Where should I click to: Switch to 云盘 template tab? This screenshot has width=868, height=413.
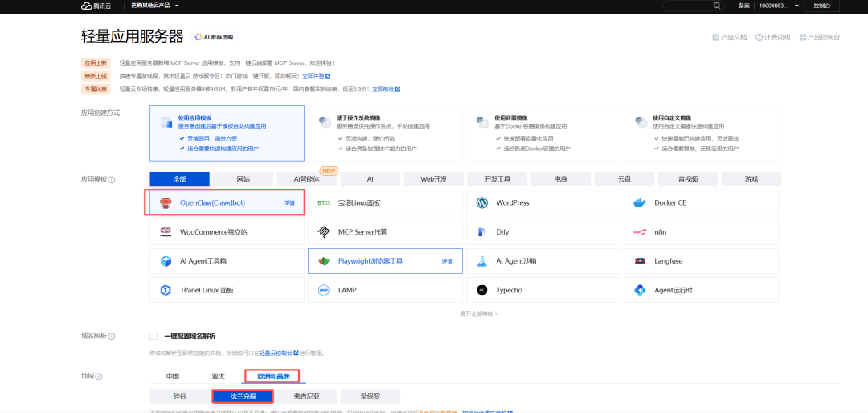tap(624, 179)
